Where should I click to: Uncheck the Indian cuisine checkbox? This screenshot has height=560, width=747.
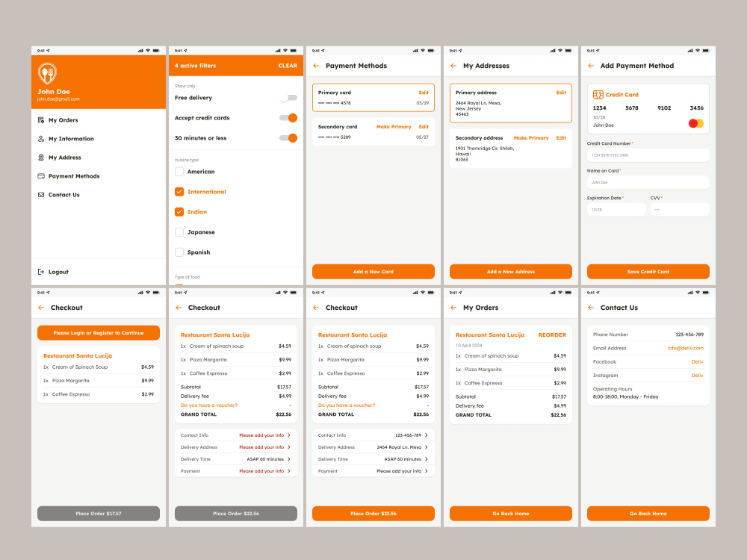(179, 211)
